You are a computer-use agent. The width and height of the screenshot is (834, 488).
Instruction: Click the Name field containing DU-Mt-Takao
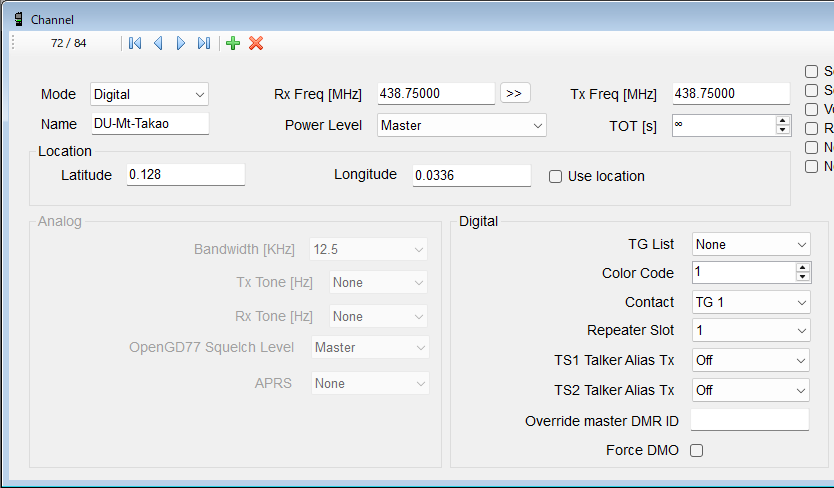point(149,124)
